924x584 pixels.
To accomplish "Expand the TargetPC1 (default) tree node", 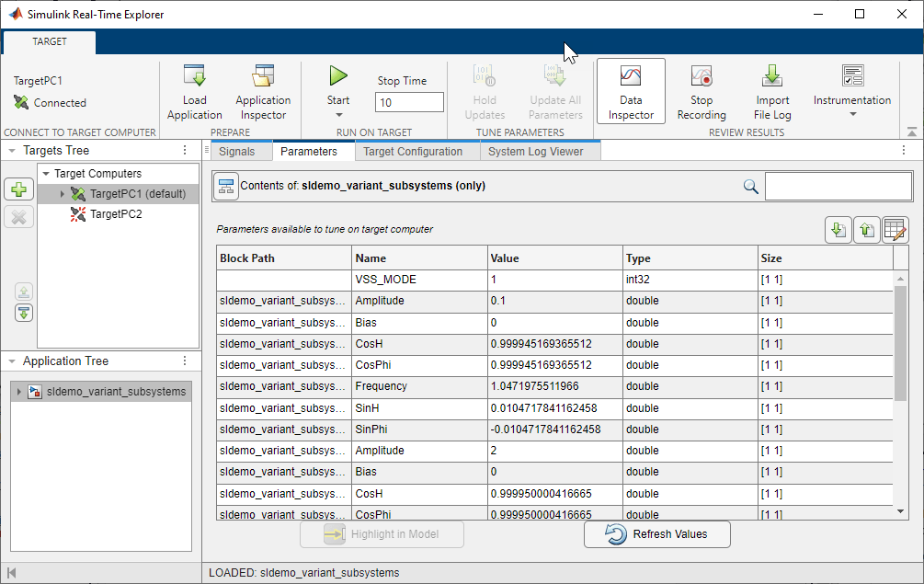I will point(62,194).
